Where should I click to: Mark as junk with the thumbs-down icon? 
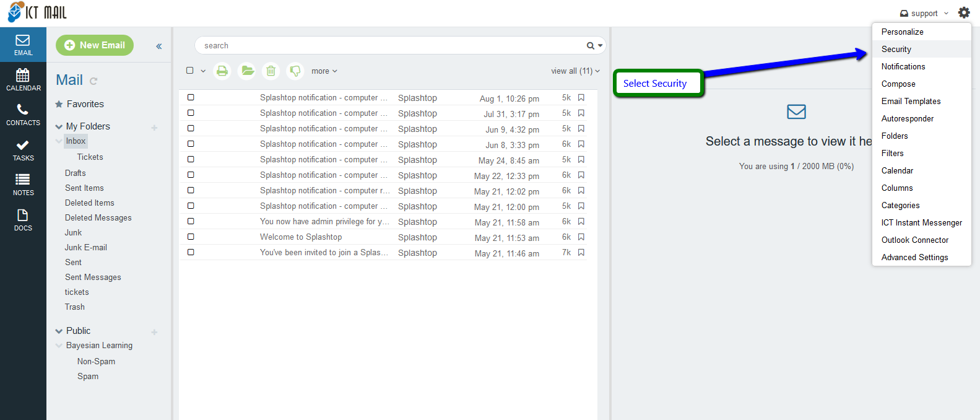tap(295, 71)
